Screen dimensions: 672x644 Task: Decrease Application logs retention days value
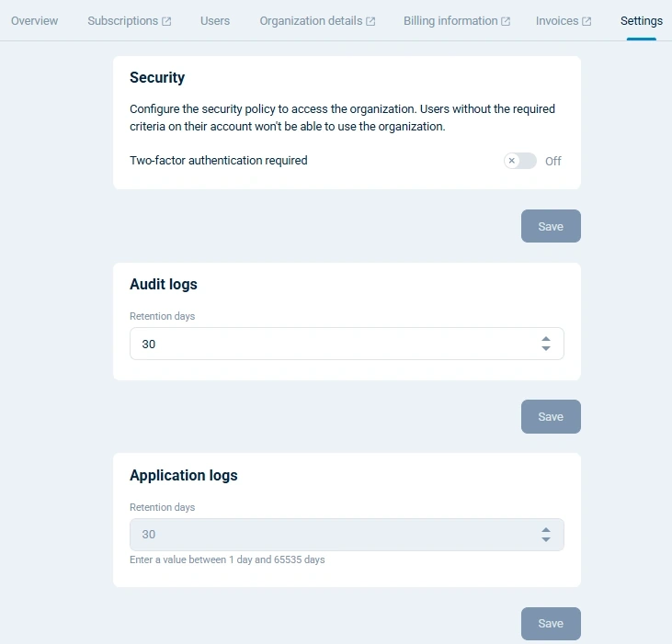pos(546,540)
